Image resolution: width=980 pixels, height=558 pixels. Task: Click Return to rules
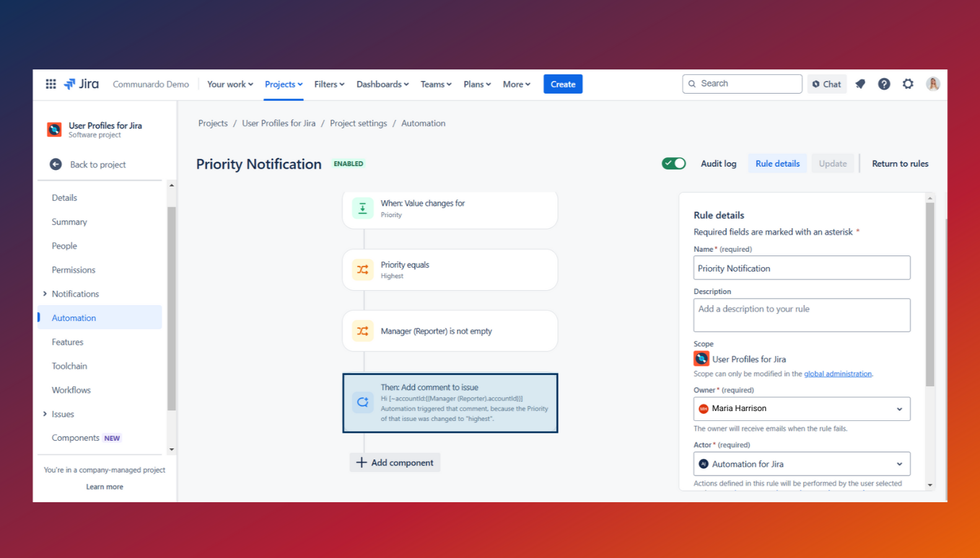coord(900,164)
